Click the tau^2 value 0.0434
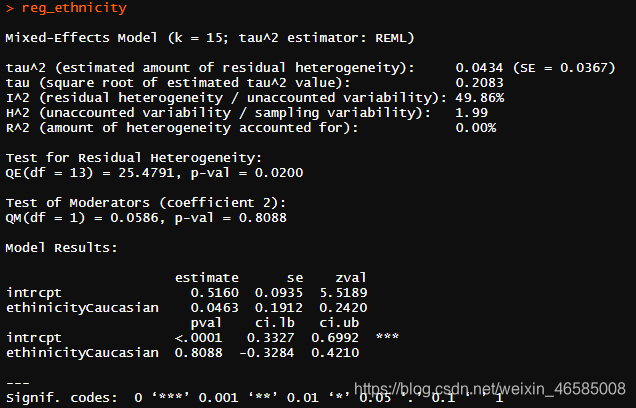636x408 pixels. coord(479,68)
